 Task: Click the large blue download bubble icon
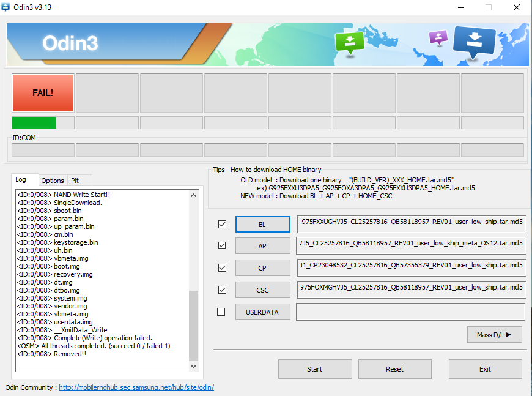point(475,42)
